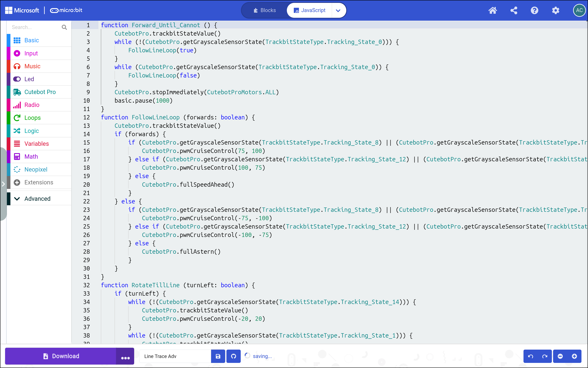Open the Logic toolbox category
This screenshot has width=588, height=368.
(x=39, y=131)
